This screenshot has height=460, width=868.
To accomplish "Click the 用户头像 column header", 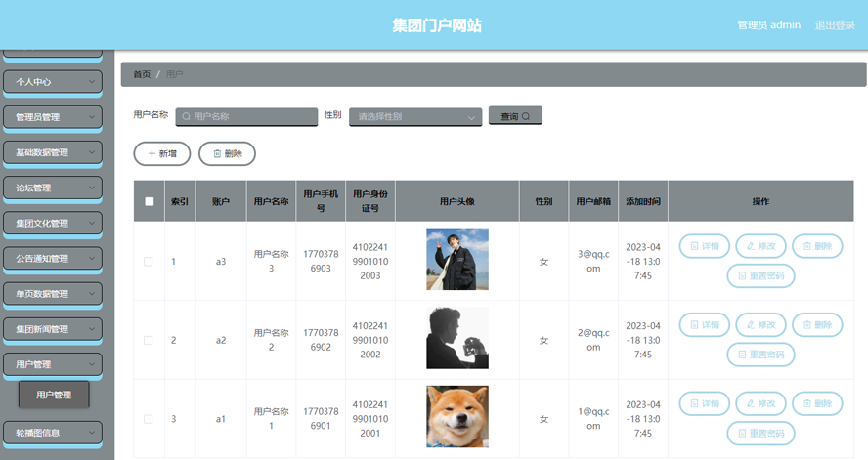I will click(x=457, y=201).
